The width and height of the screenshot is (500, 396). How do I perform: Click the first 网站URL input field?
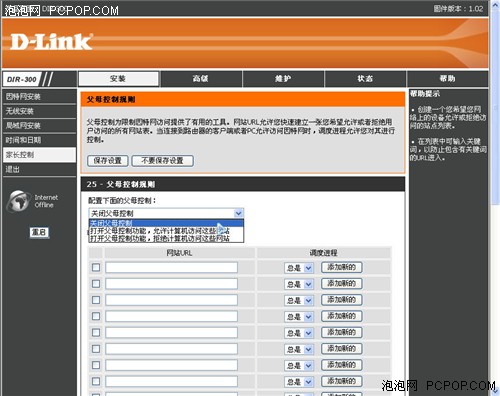(171, 267)
